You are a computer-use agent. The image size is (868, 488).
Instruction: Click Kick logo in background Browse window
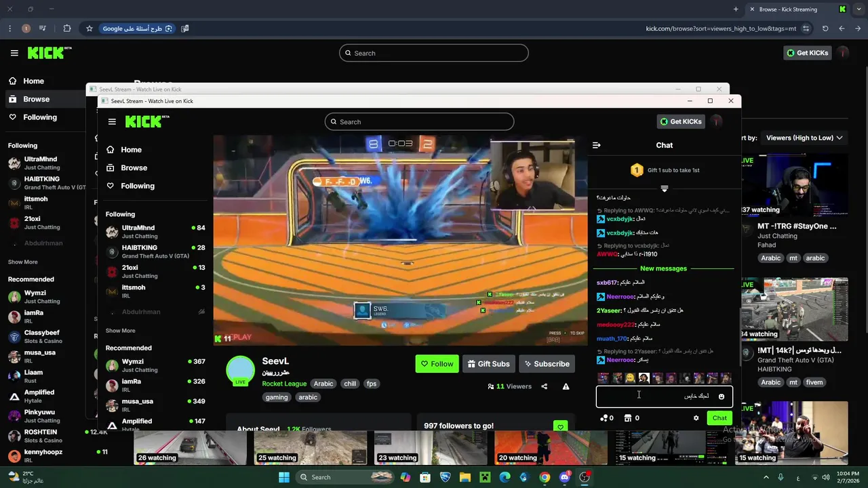click(50, 53)
